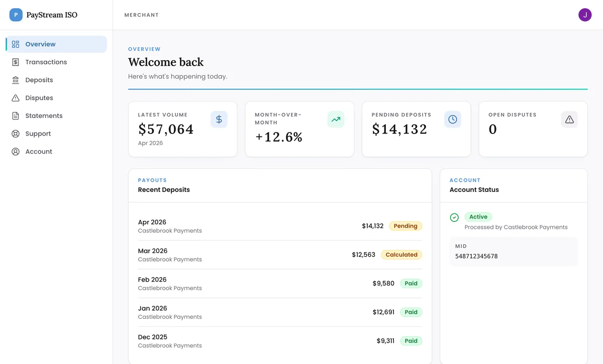The height and width of the screenshot is (364, 603).
Task: Click the clock icon on Pending Deposits
Action: [x=453, y=119]
